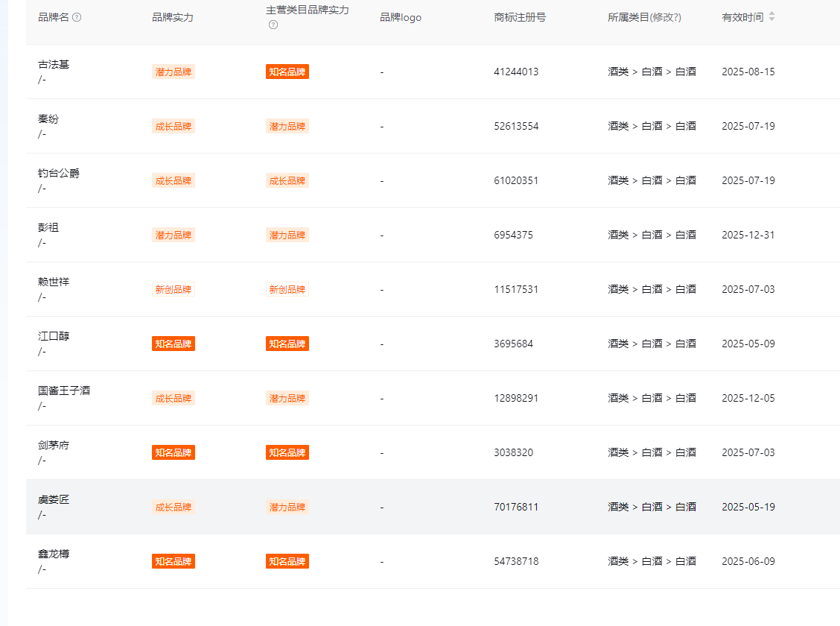Select brand name 江口醇
Screen dimensions: 840x626
point(54,336)
